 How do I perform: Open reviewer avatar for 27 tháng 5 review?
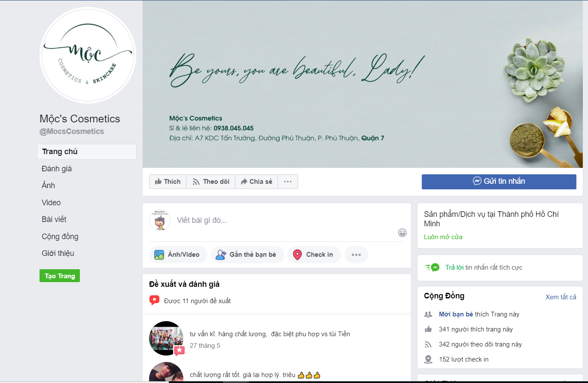tap(166, 338)
